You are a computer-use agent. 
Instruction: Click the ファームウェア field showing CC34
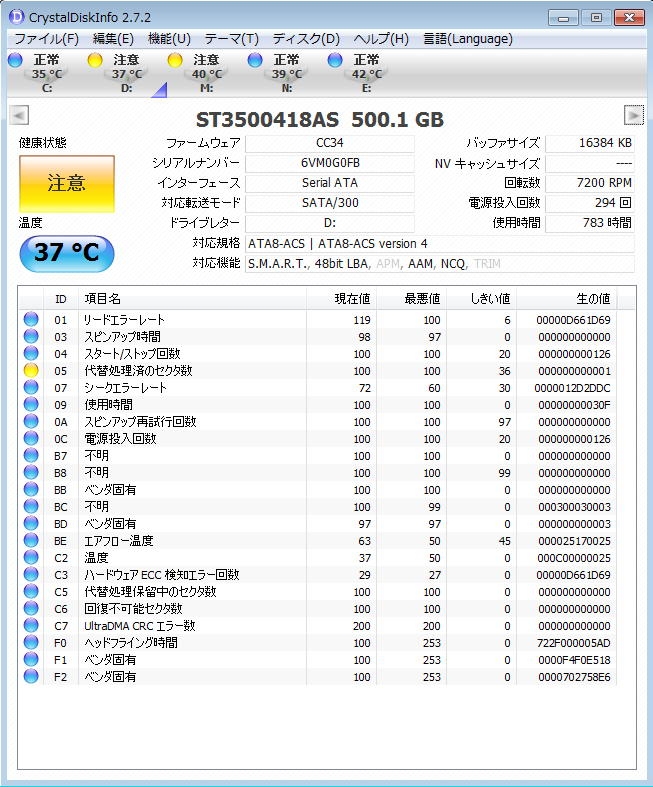coord(330,143)
